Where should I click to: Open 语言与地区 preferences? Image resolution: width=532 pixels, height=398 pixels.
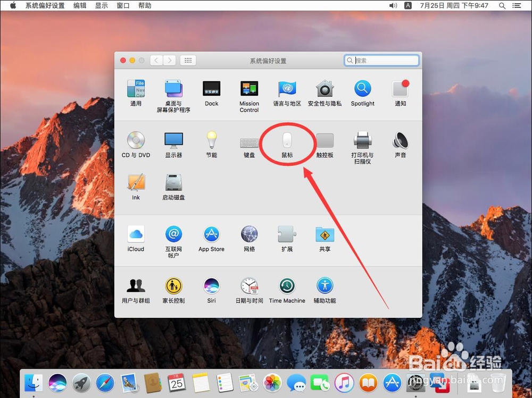tap(287, 93)
